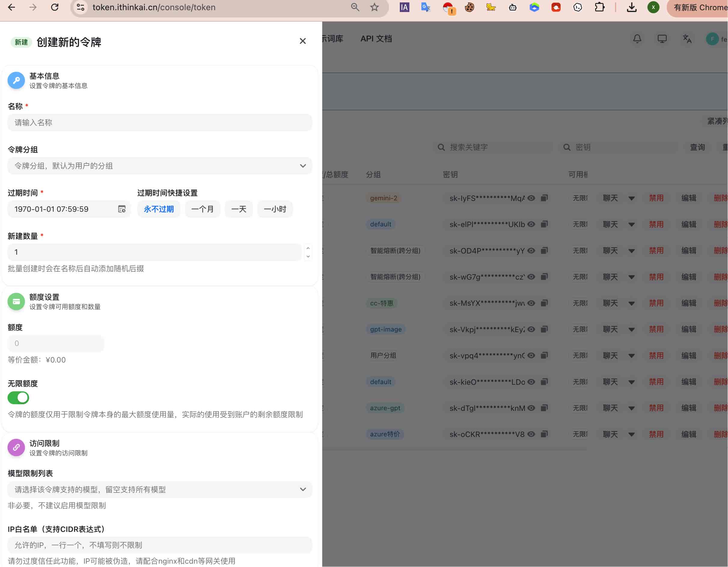The image size is (728, 567).
Task: Reveal the sk-vpq4 key with eye icon
Action: [x=532, y=356]
